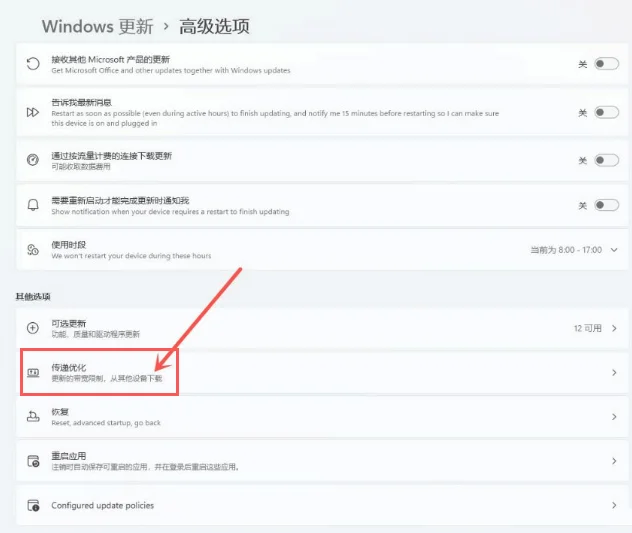Click the 当前为 8:00 - 17:00 value
632x533 pixels.
click(x=566, y=250)
